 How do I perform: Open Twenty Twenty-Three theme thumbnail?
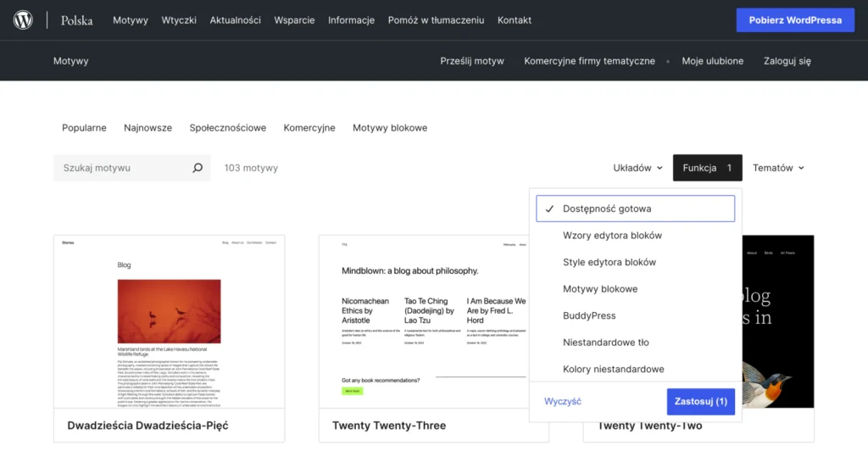424,322
